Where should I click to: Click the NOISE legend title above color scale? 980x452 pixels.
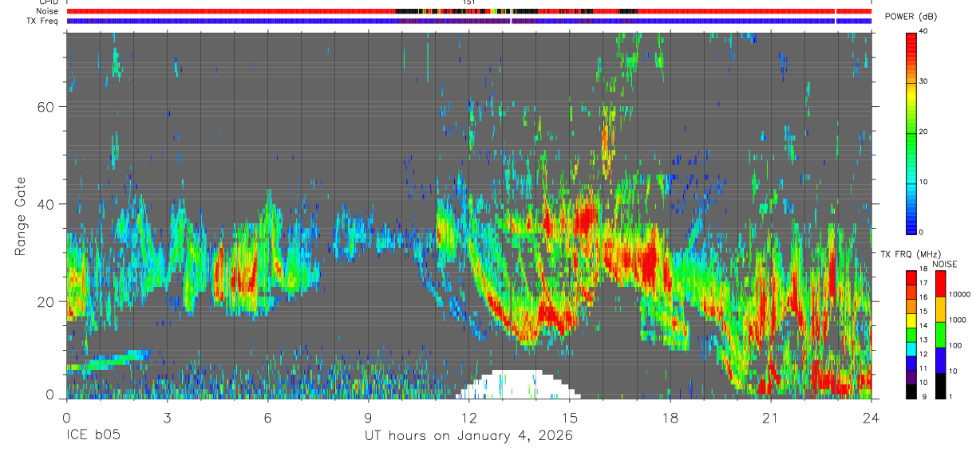pos(944,264)
